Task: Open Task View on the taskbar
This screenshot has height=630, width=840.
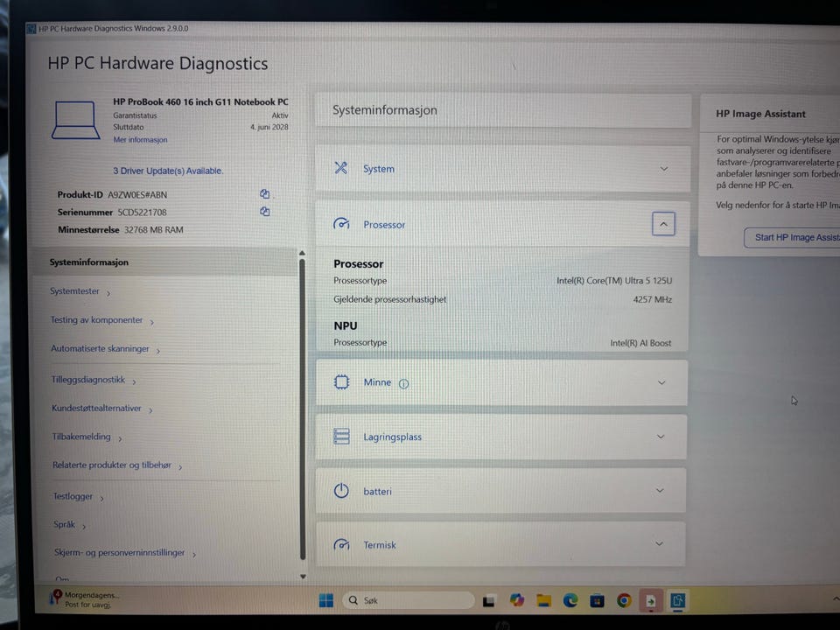Action: pyautogui.click(x=488, y=601)
